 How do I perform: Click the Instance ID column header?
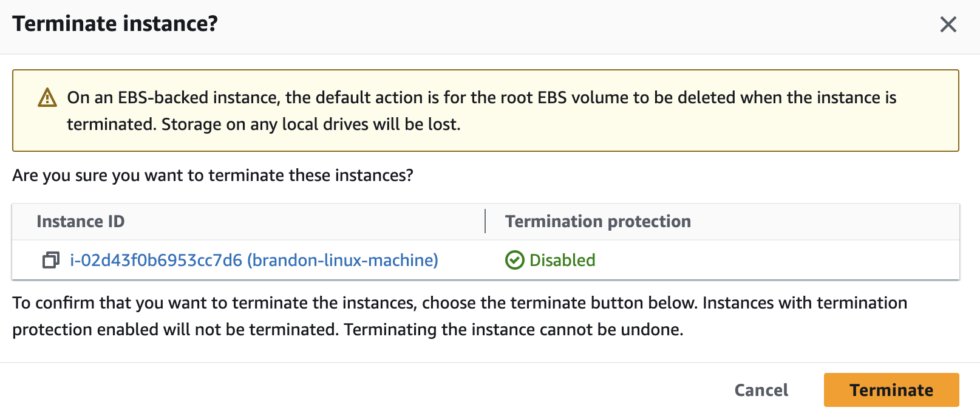point(81,222)
